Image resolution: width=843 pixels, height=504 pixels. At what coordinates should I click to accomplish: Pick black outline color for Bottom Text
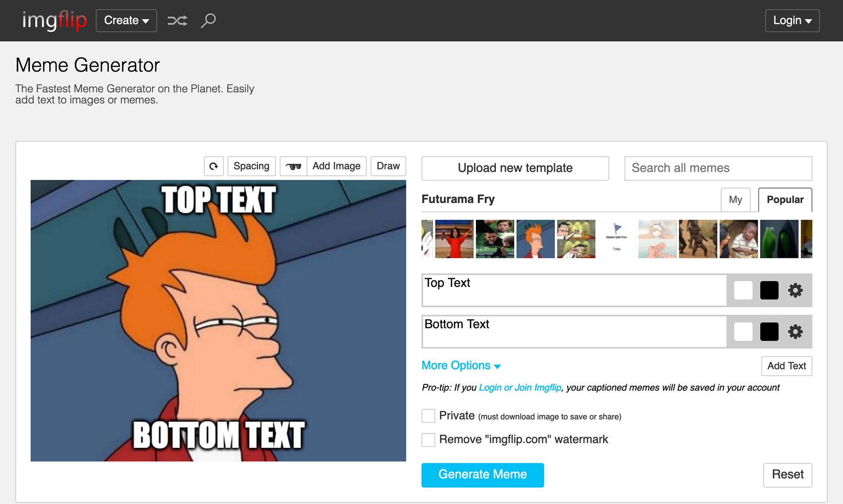coord(769,332)
